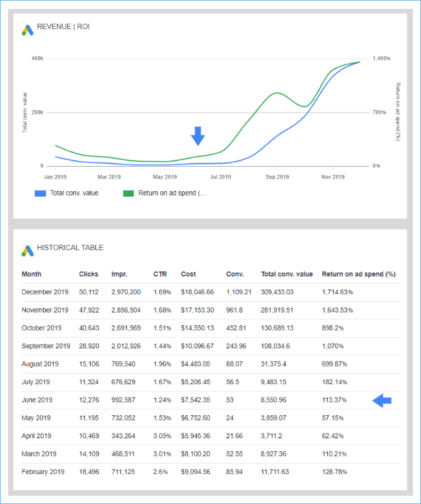Click blue Total conv. value legend swatch
The width and height of the screenshot is (421, 504).
point(40,193)
